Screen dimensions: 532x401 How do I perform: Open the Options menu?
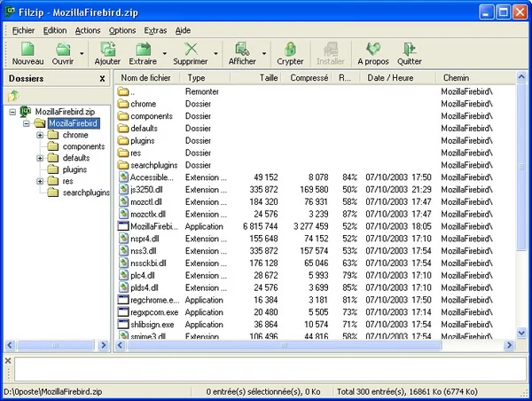click(x=122, y=30)
